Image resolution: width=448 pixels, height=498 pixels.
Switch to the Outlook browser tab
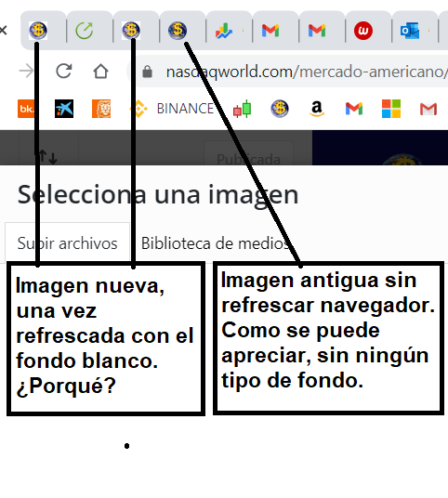click(x=415, y=31)
